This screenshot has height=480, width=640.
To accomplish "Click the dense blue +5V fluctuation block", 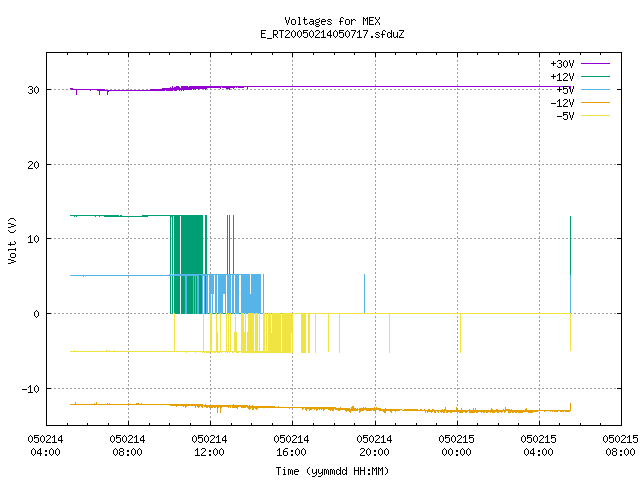I will pyautogui.click(x=251, y=294).
